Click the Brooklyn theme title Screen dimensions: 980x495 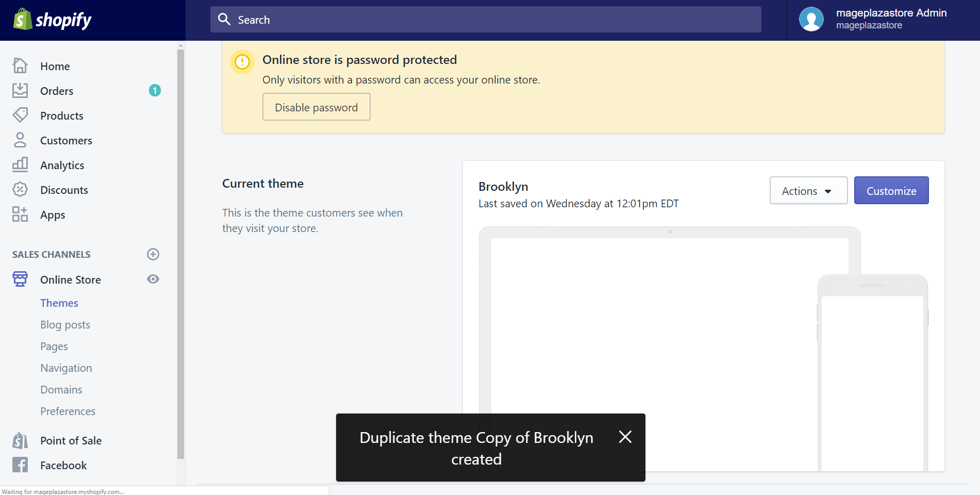pyautogui.click(x=503, y=186)
